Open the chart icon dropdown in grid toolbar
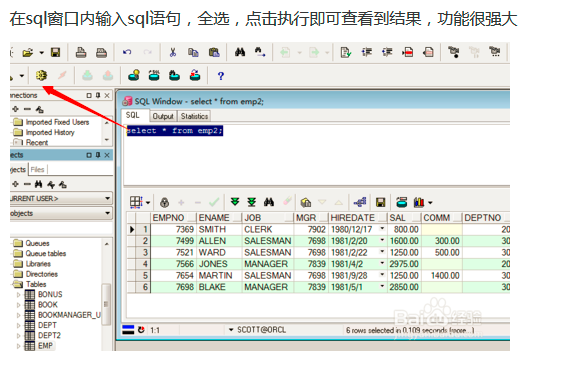The width and height of the screenshot is (582, 390). coord(430,203)
